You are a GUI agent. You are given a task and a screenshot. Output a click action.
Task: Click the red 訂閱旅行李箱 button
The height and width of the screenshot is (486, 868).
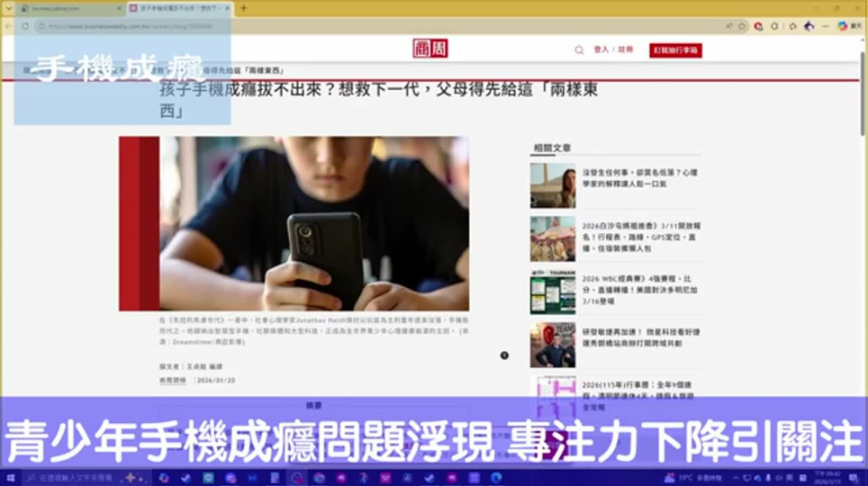click(x=675, y=50)
